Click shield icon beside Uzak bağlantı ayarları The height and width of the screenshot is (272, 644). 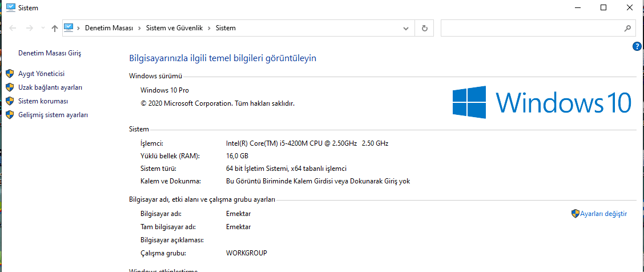10,87
